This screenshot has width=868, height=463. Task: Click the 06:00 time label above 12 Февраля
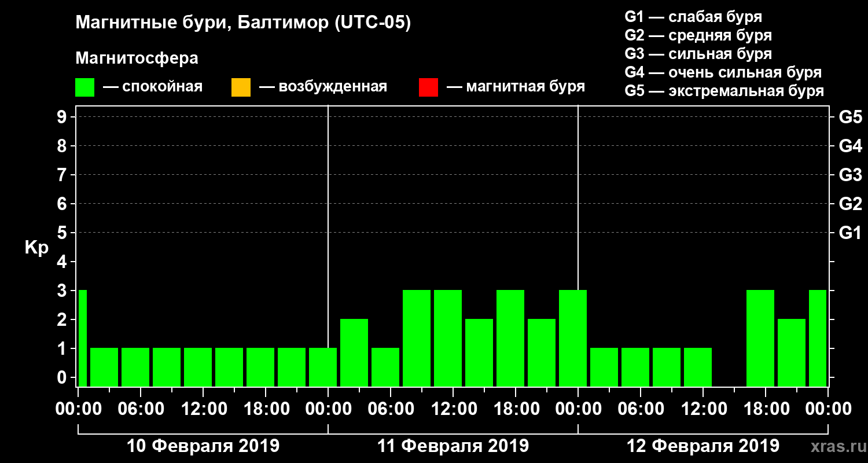point(640,409)
